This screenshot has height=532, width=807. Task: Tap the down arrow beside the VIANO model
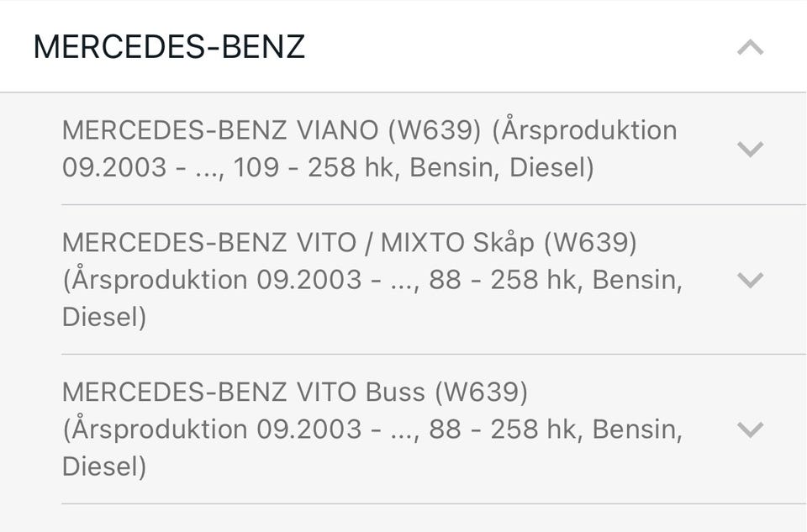[750, 149]
